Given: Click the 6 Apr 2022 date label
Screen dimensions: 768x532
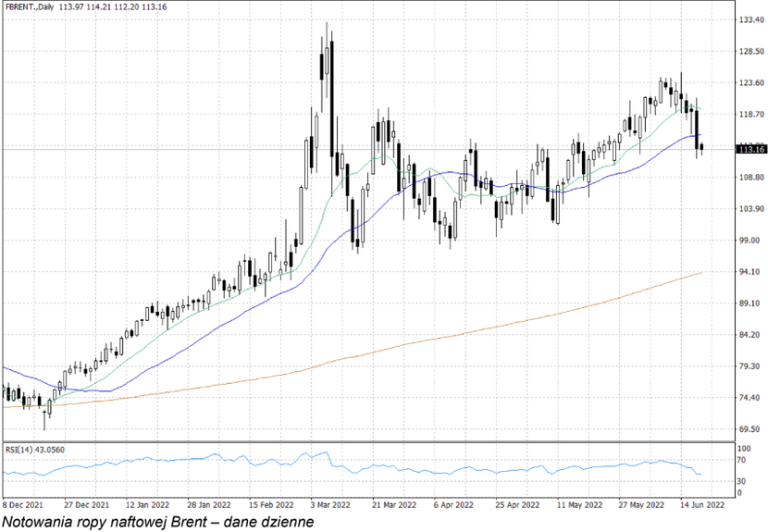Looking at the screenshot, I should (452, 505).
